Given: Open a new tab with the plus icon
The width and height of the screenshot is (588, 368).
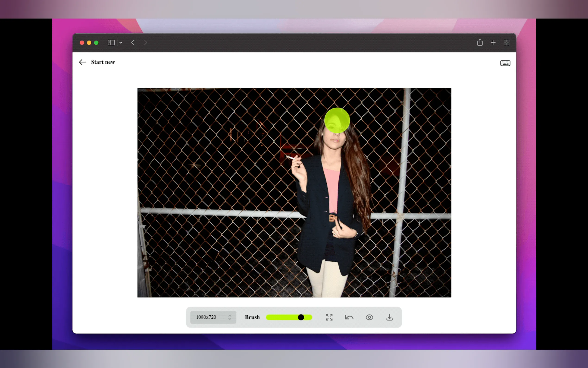Looking at the screenshot, I should [x=493, y=43].
